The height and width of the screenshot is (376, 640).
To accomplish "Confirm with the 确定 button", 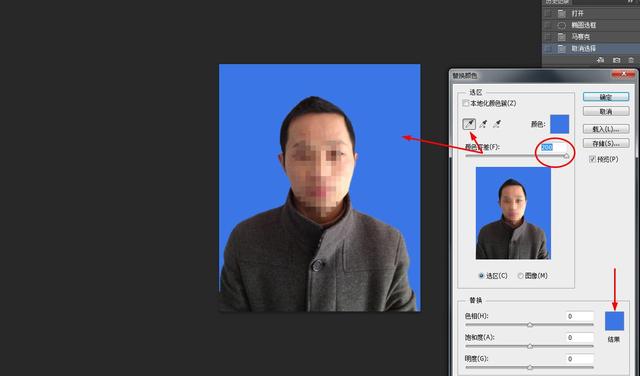I will [x=606, y=97].
